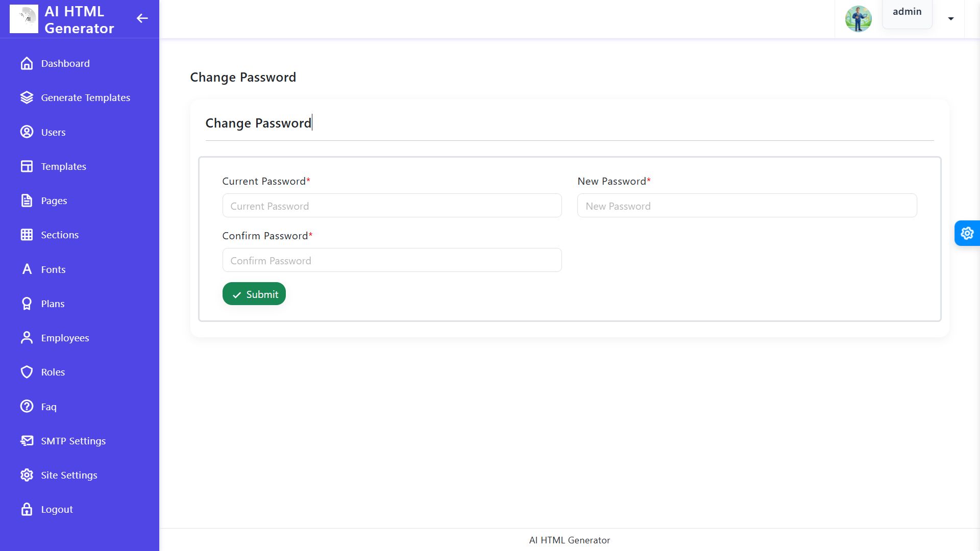Click the Logout lock icon
Image resolution: width=980 pixels, height=551 pixels.
(27, 509)
